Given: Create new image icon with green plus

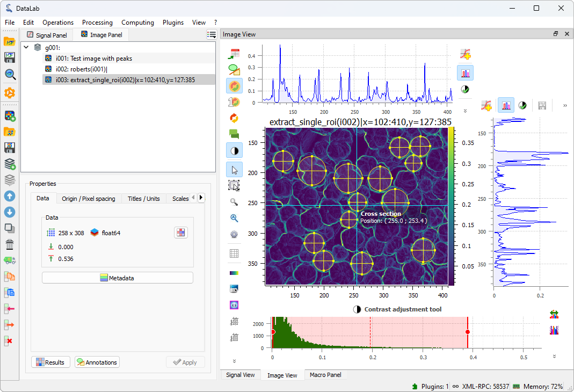Looking at the screenshot, I should pyautogui.click(x=10, y=116).
